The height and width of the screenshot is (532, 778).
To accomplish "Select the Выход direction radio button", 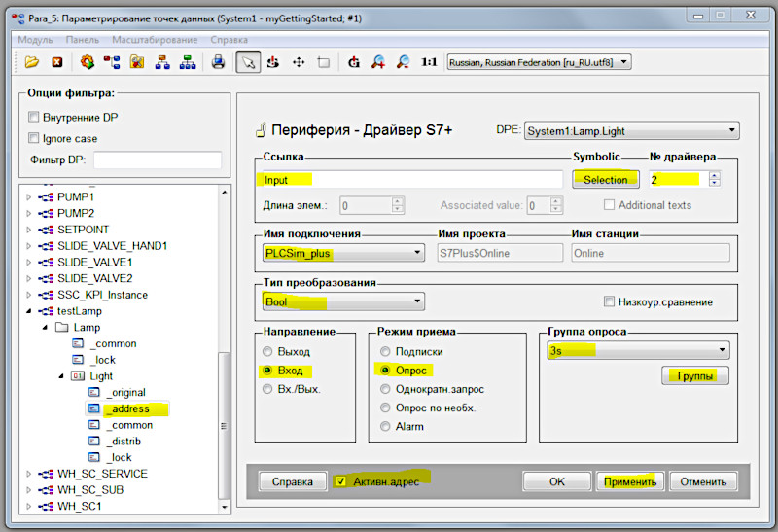I will 267,351.
